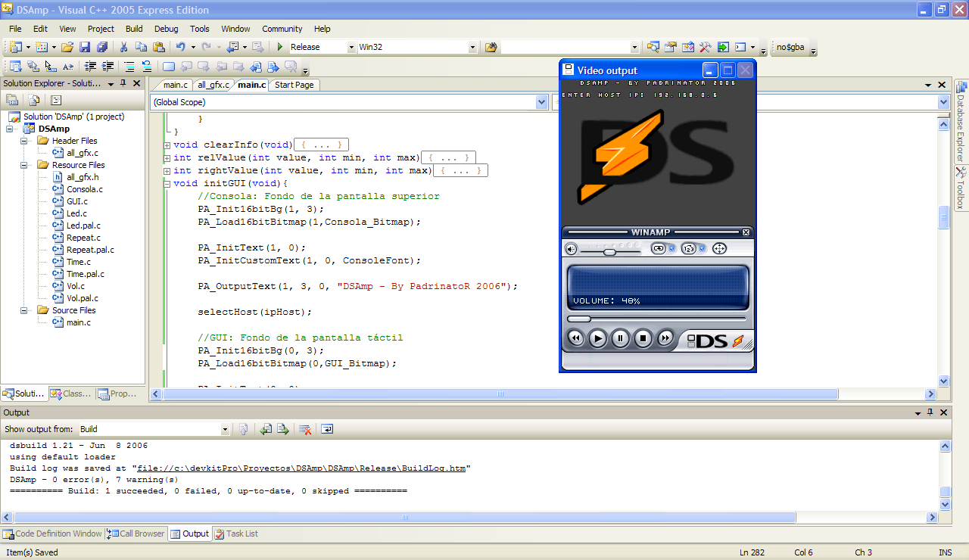Toggle the Winamp shuffle 123 button
Screen dimensions: 969x560
689,248
